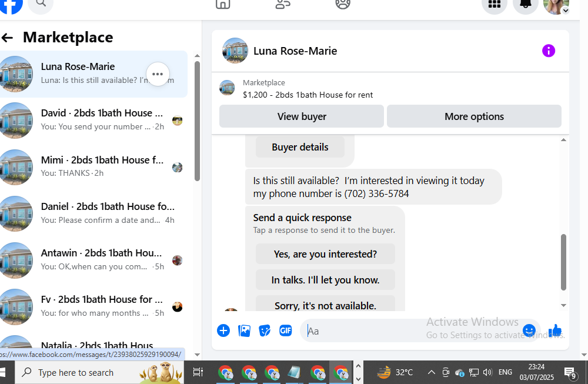Send the 'Sorry, it's not available.' response
This screenshot has width=588, height=384.
pos(325,303)
